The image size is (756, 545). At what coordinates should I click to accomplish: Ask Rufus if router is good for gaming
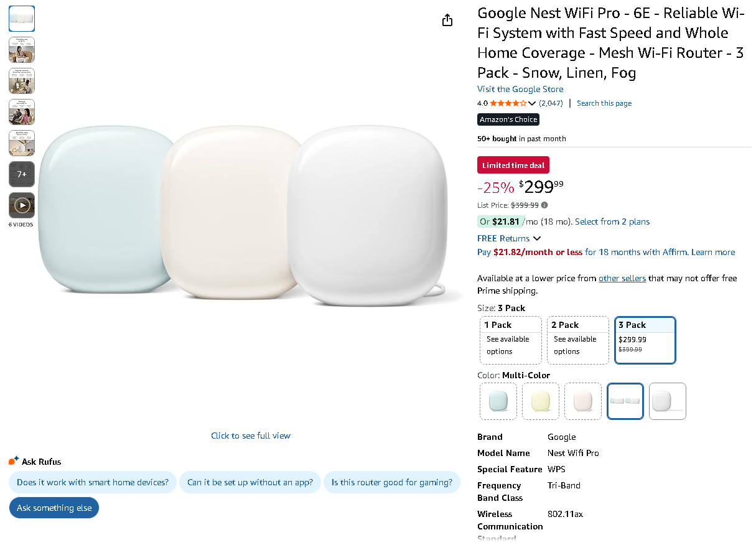(x=392, y=482)
